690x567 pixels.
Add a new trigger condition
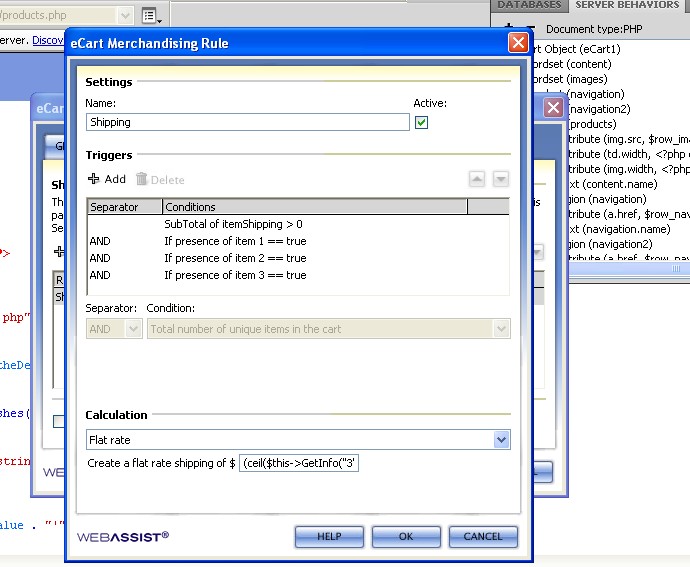(107, 179)
